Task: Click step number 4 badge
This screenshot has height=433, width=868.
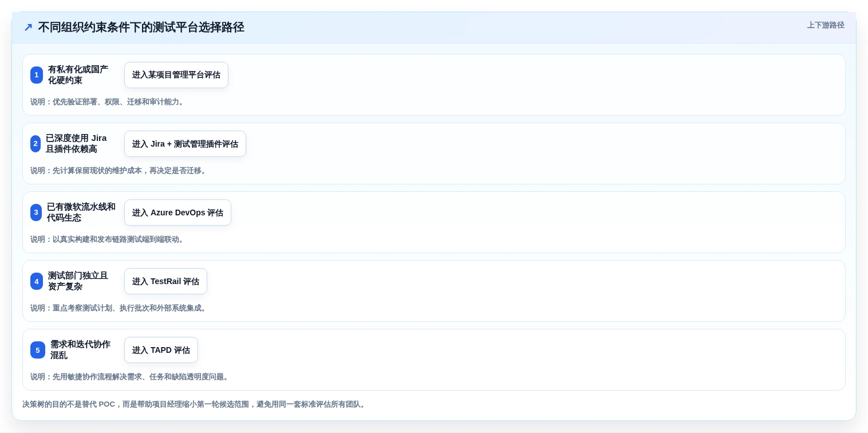Action: pos(37,281)
